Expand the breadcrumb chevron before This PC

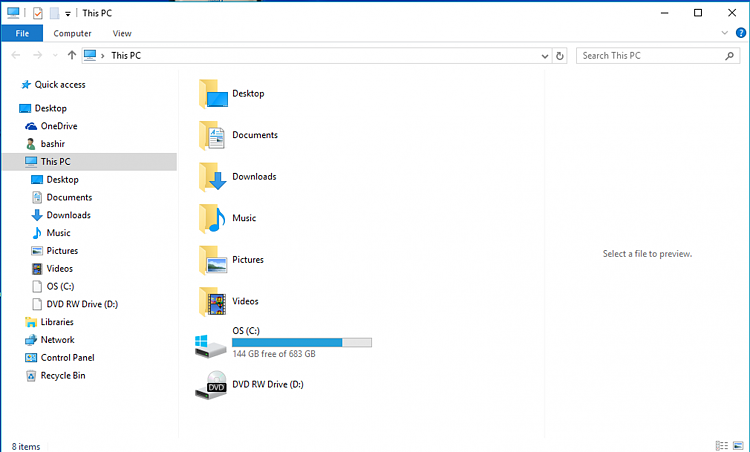tap(102, 56)
